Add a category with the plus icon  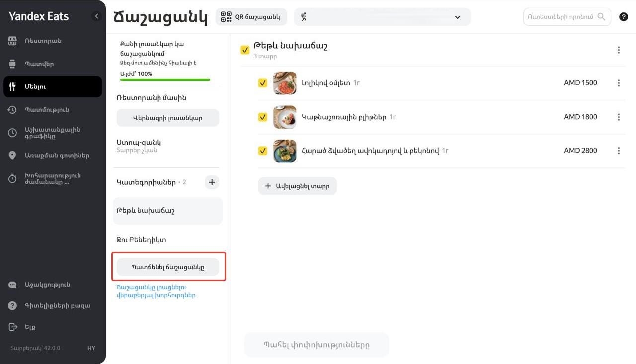pyautogui.click(x=212, y=182)
